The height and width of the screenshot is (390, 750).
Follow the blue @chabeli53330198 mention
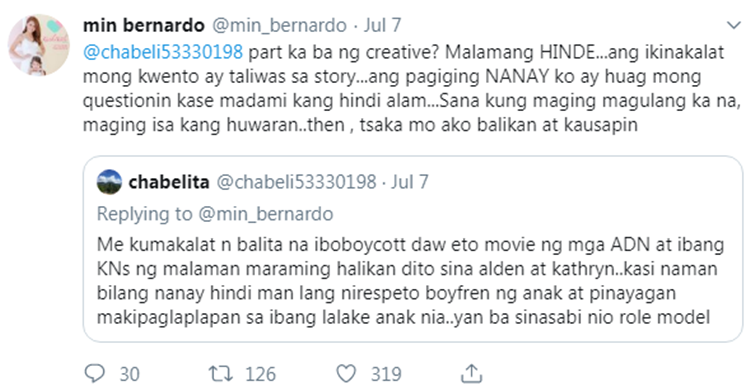(163, 52)
